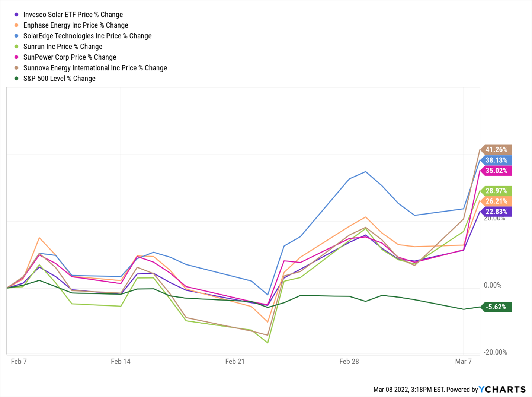Image resolution: width=532 pixels, height=397 pixels.
Task: Click the light green Sunrun legend dot
Action: click(16, 47)
